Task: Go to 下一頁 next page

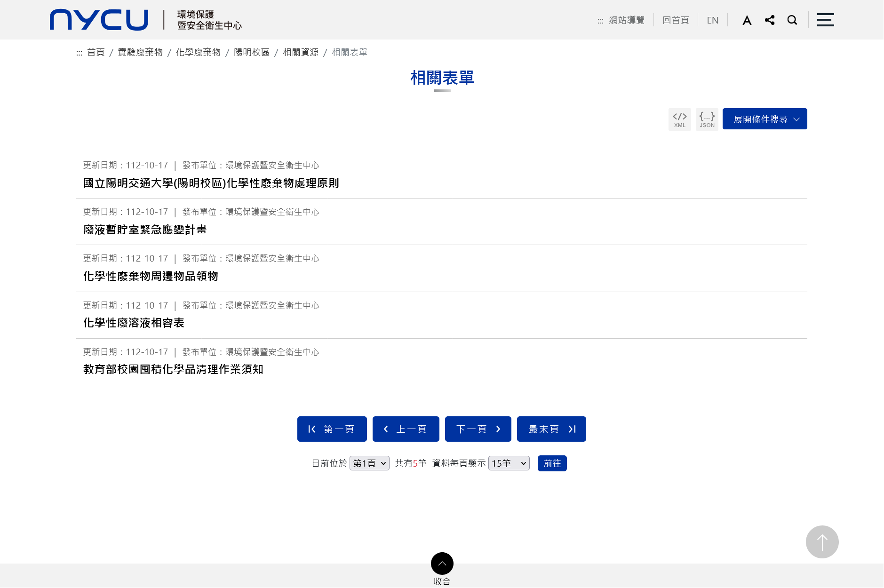Action: click(x=478, y=429)
